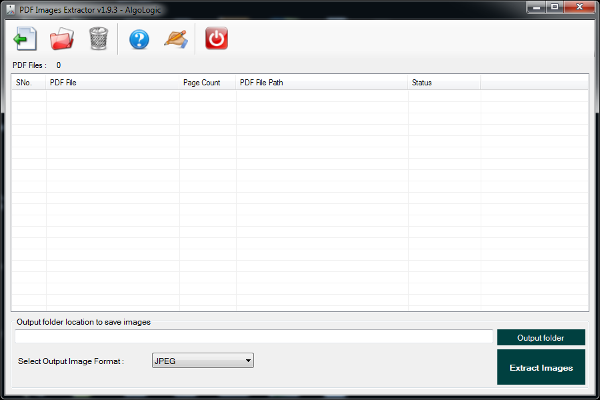Click the Status column header
This screenshot has width=600, height=400.
pos(444,82)
